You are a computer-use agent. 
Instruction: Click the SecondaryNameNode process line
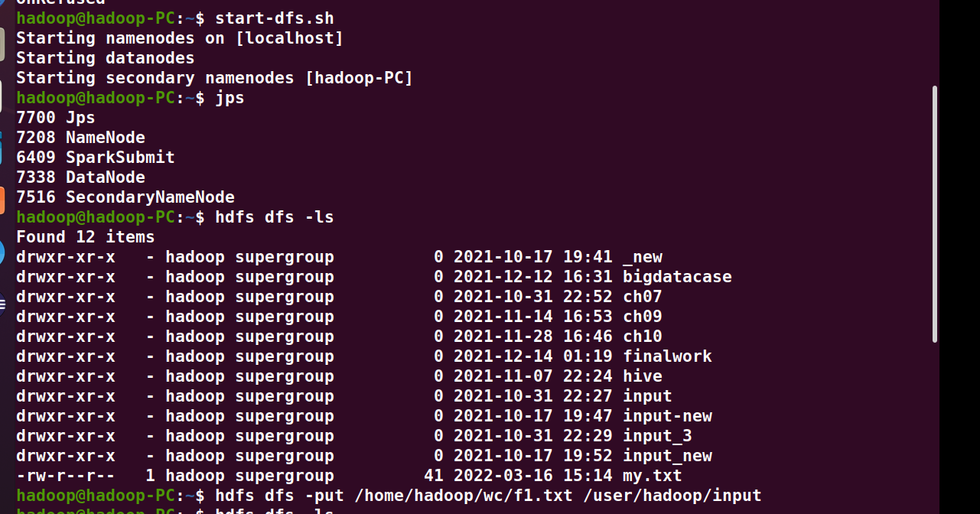click(x=150, y=197)
